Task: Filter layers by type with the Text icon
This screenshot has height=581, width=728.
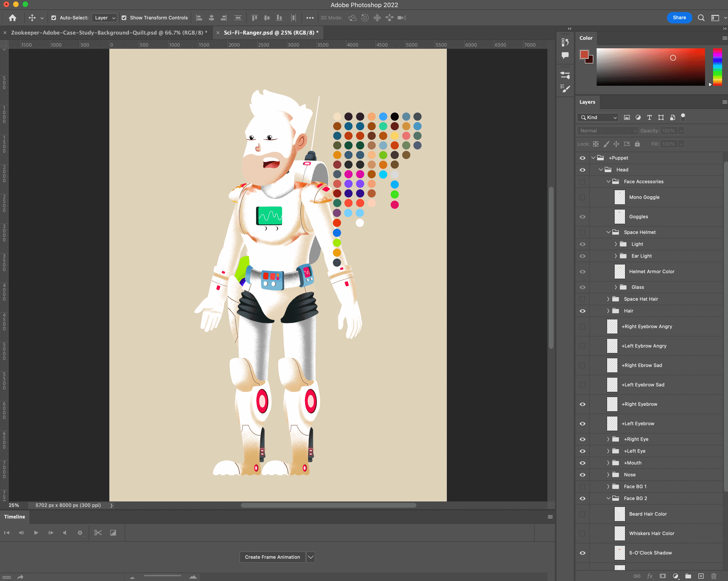Action: pyautogui.click(x=649, y=118)
